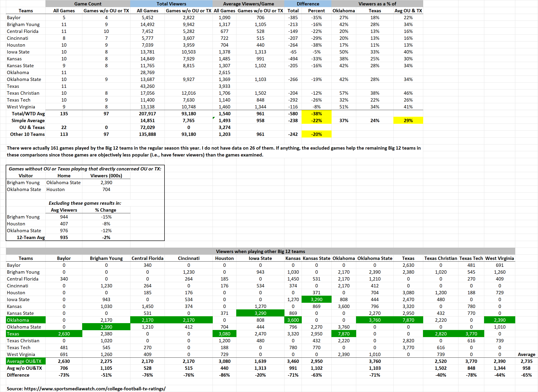The image size is (538, 392).
Task: Select West Virginia Avg OU & TX 41%
Action: coord(408,107)
